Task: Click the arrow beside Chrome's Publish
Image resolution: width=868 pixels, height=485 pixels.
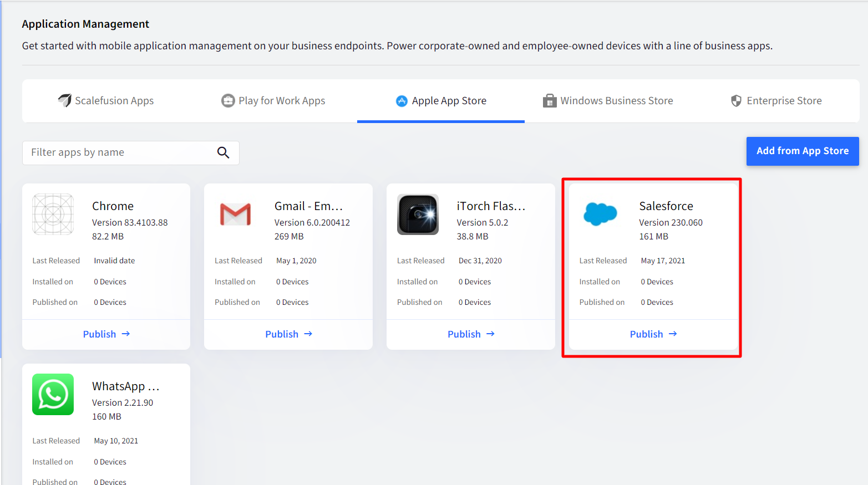Action: [126, 334]
